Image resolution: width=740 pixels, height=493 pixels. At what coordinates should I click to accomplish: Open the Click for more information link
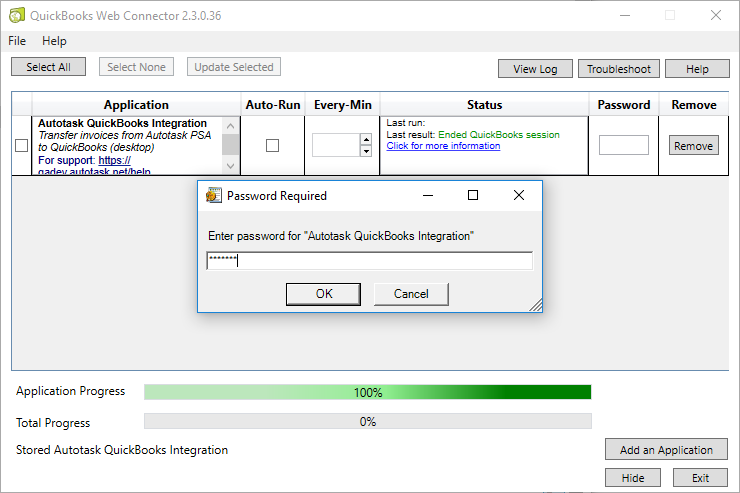pos(443,146)
